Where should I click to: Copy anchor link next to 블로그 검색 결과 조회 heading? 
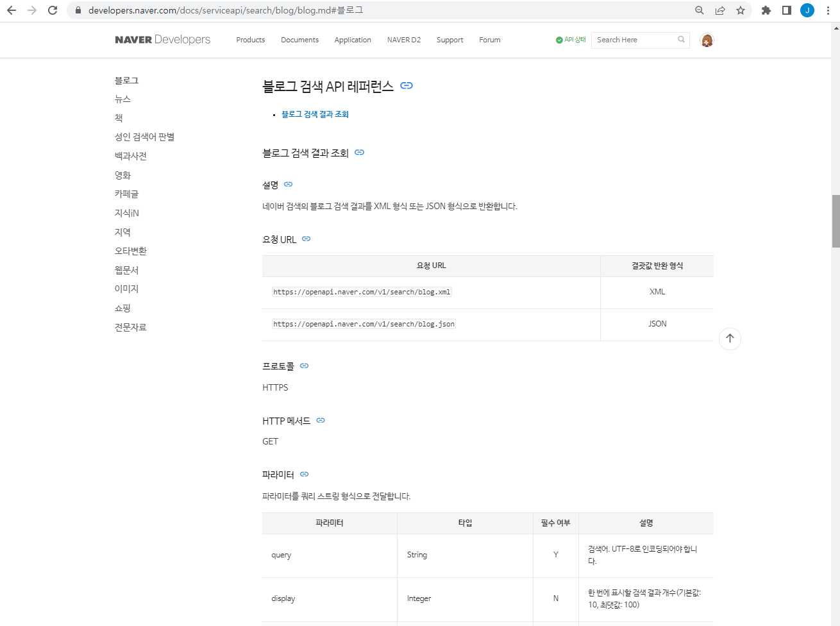[359, 153]
